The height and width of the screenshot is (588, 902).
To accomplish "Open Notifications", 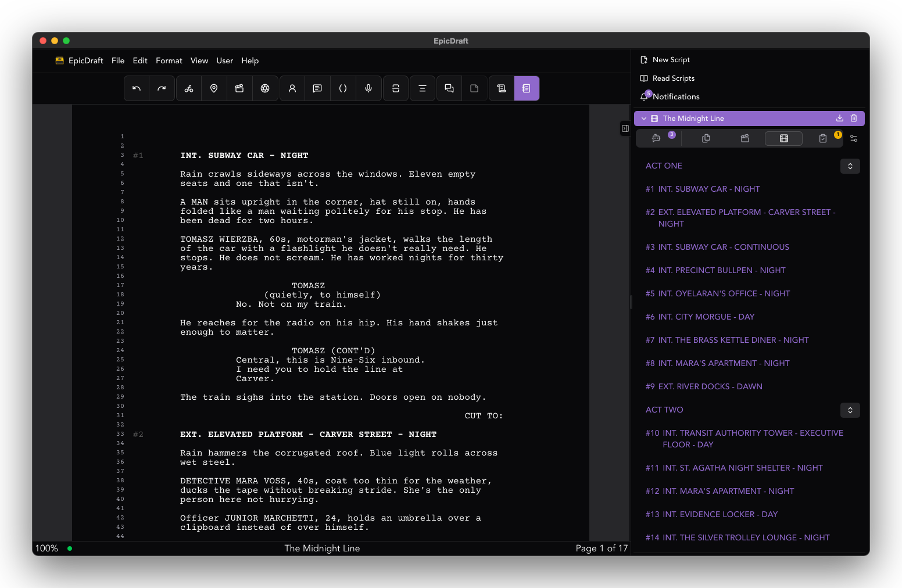I will (x=670, y=96).
